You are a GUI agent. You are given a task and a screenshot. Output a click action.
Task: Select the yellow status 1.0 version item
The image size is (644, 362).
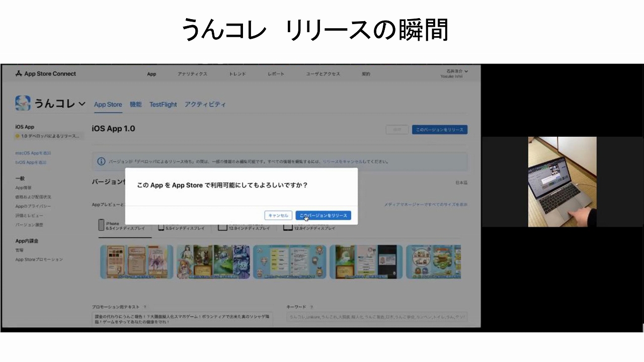click(x=48, y=136)
